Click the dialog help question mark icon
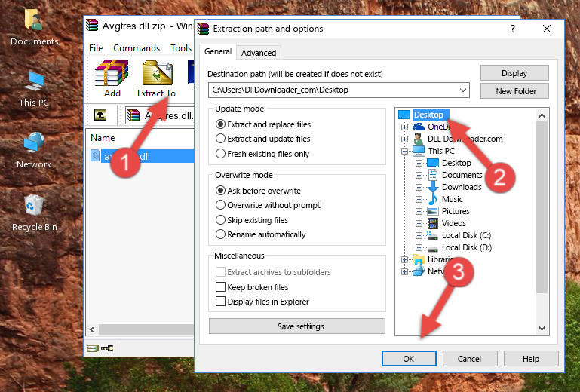 513,29
